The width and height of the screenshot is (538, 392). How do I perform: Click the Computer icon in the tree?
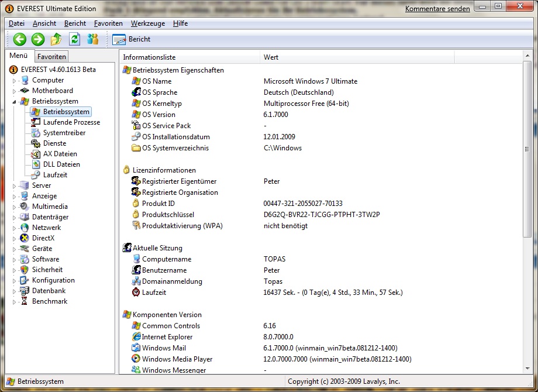tap(25, 80)
